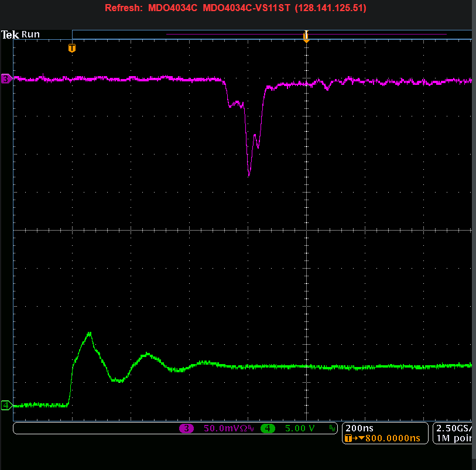The width and height of the screenshot is (476, 470).
Task: Click the Tek logo
Action: point(10,35)
